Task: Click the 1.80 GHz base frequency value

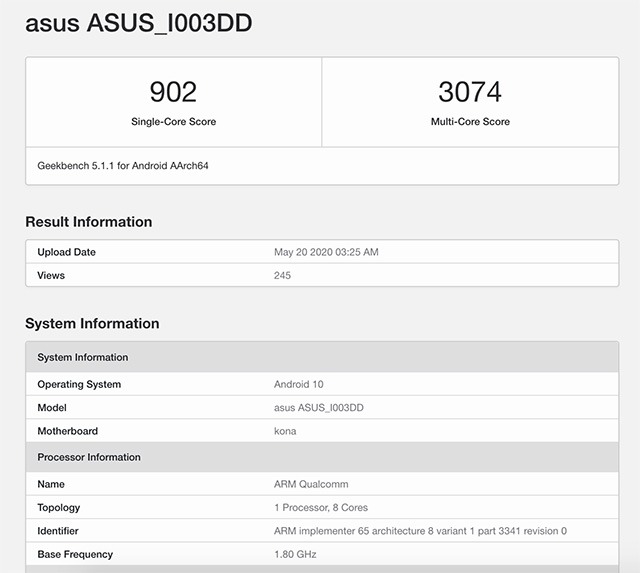Action: pos(295,554)
